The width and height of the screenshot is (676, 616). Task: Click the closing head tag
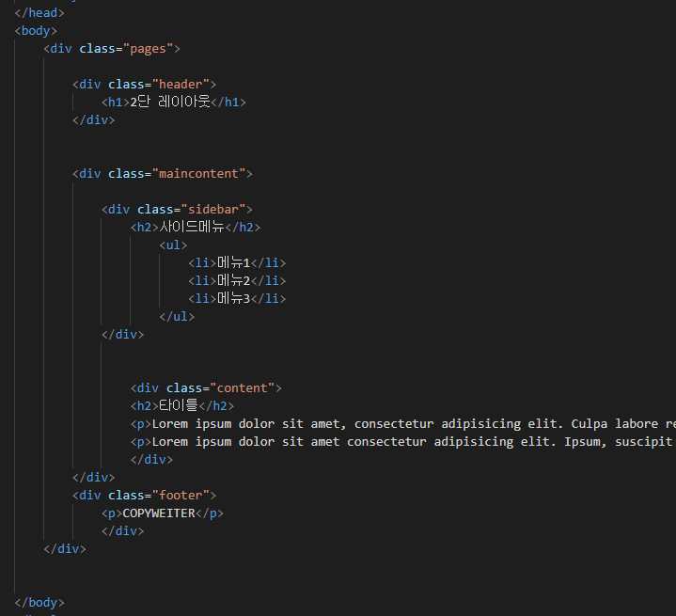point(39,13)
